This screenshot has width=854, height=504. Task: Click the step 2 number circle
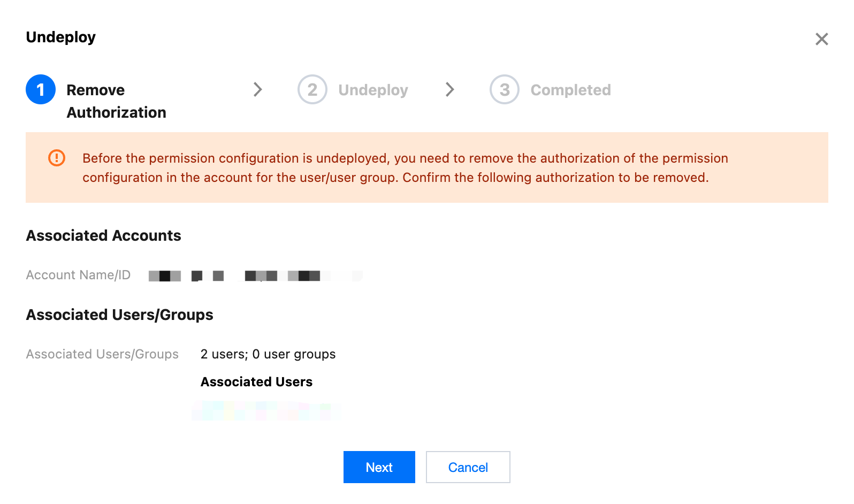(312, 89)
